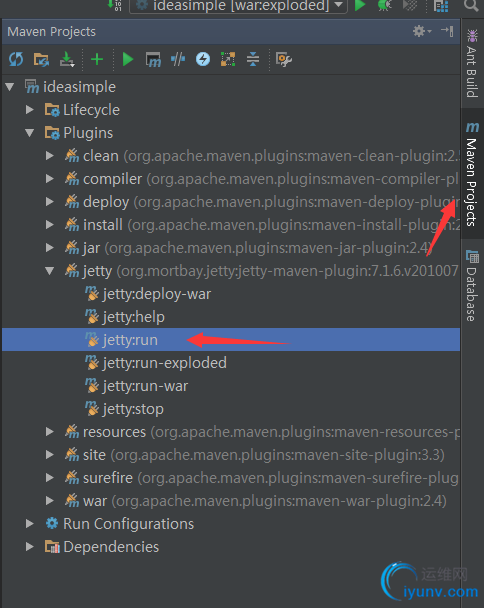This screenshot has width=484, height=608.
Task: Expand the Lifecycle node
Action: click(30, 110)
